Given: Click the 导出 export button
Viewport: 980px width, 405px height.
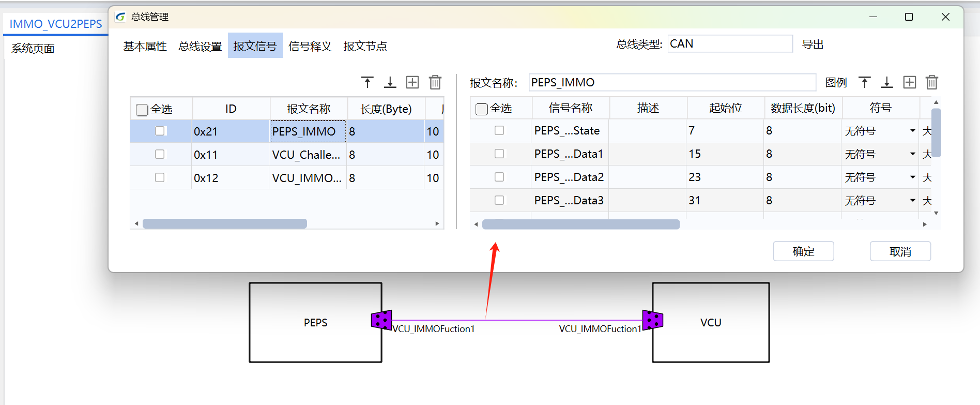Looking at the screenshot, I should point(813,44).
